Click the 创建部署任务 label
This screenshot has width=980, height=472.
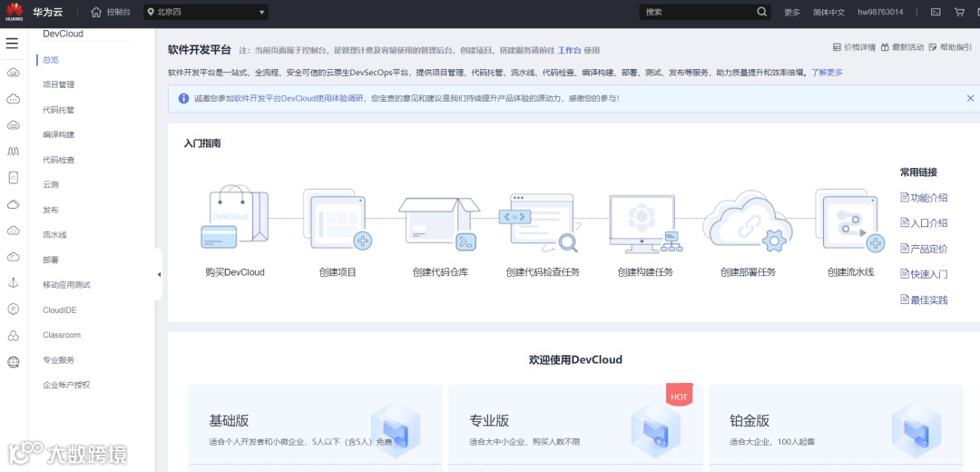point(748,272)
